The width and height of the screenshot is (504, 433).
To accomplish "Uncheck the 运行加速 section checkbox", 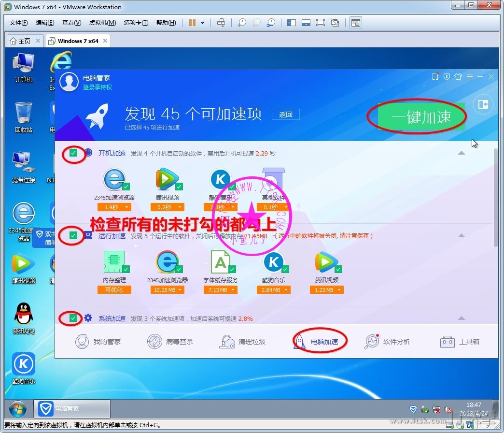I will point(73,235).
